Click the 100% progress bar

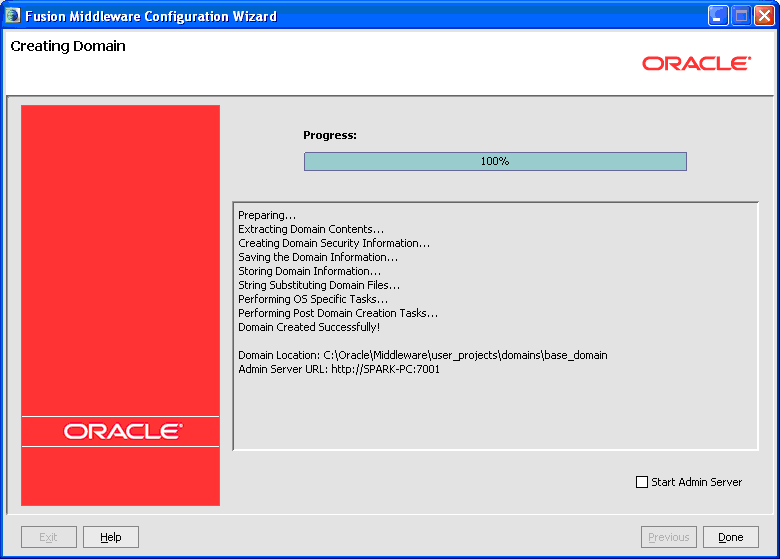point(495,161)
